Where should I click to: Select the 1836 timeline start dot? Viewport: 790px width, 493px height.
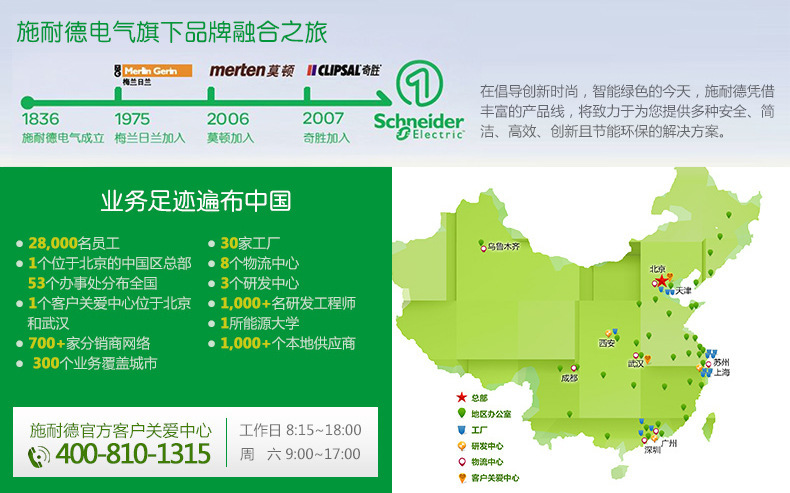coord(28,103)
